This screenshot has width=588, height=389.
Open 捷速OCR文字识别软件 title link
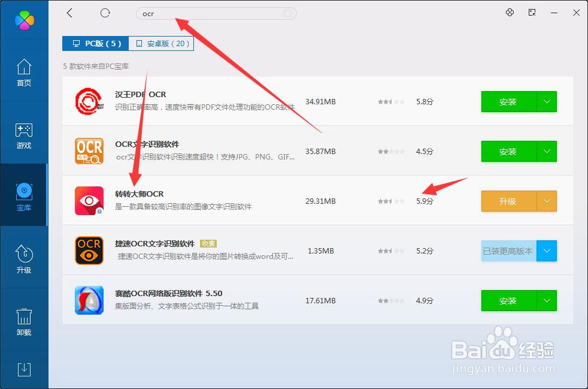155,244
